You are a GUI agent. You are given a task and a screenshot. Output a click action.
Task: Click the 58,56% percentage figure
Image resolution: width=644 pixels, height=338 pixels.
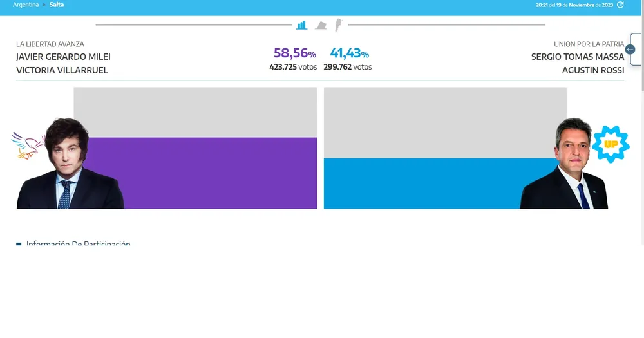[x=294, y=53]
